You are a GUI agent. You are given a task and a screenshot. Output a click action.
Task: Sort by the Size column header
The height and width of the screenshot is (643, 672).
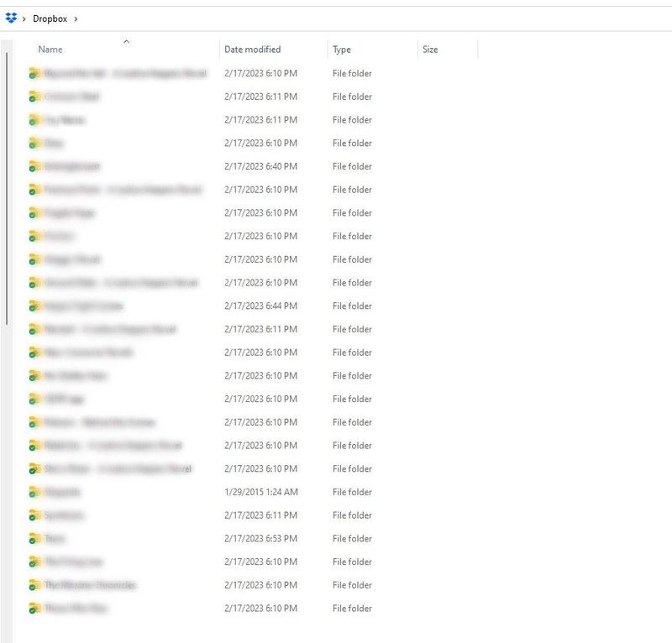click(430, 50)
